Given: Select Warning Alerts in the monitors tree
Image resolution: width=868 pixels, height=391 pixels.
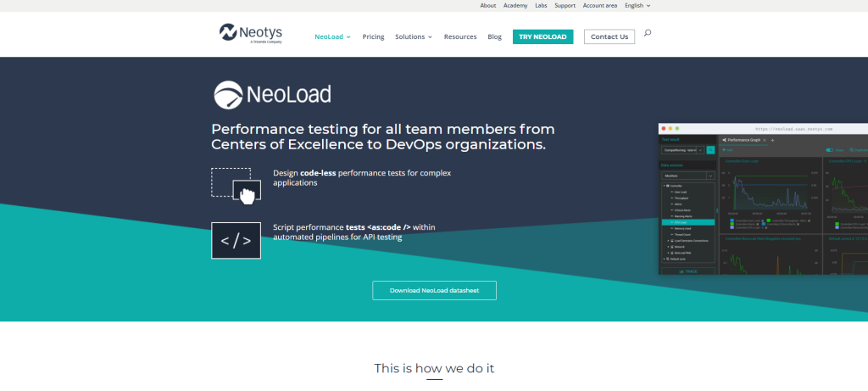Looking at the screenshot, I should tap(683, 216).
